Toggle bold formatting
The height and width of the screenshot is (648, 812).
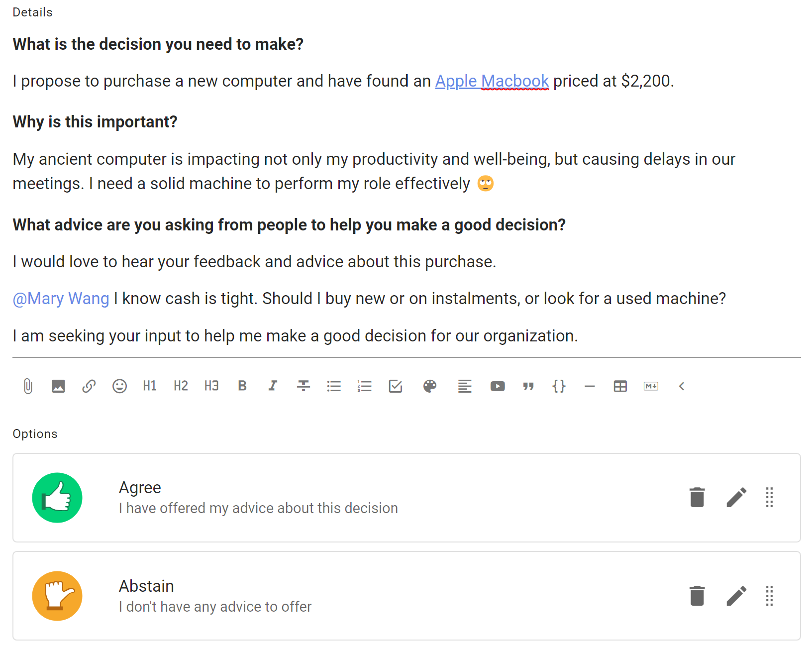[242, 386]
